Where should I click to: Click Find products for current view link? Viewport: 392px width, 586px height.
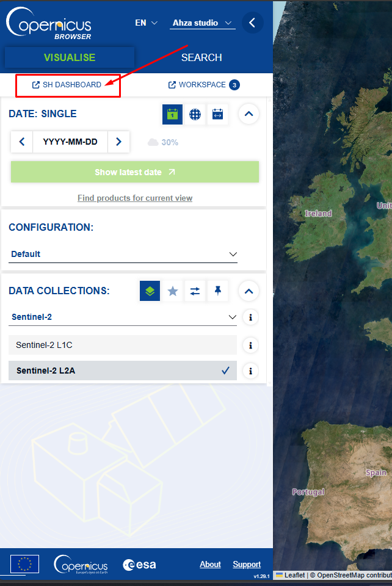(135, 198)
